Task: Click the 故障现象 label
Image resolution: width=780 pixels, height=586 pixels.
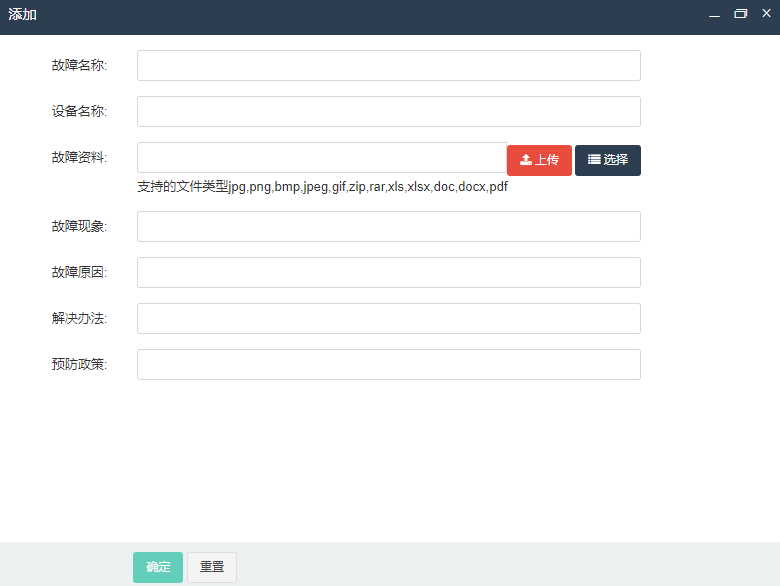Action: [x=79, y=226]
